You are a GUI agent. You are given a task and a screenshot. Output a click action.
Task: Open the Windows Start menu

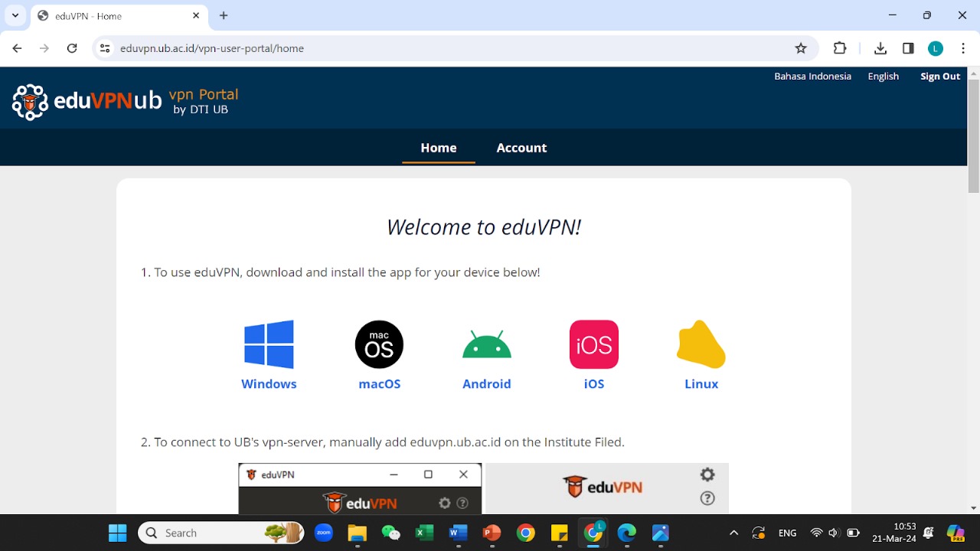pos(118,533)
